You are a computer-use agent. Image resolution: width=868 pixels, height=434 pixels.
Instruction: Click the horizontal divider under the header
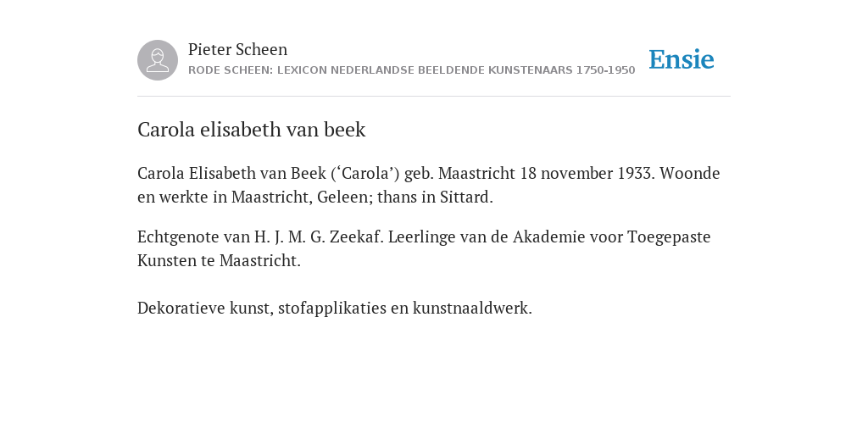434,97
